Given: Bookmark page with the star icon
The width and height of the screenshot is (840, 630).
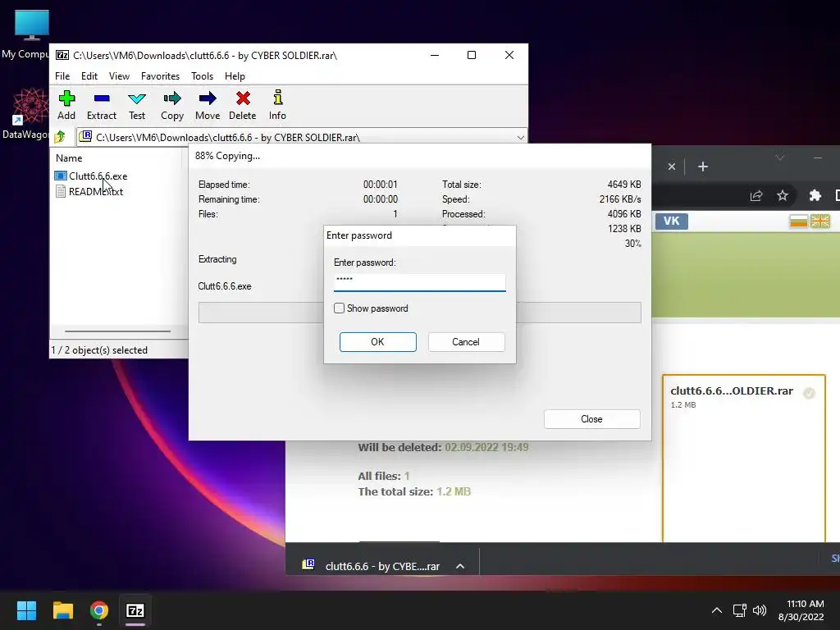Looking at the screenshot, I should pyautogui.click(x=783, y=195).
